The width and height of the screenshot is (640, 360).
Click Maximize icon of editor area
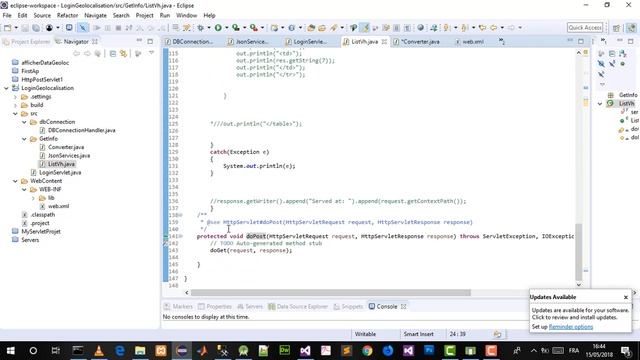click(x=581, y=42)
